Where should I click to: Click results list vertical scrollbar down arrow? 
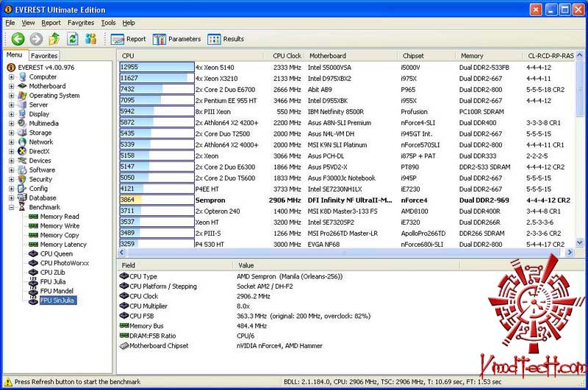[x=579, y=243]
